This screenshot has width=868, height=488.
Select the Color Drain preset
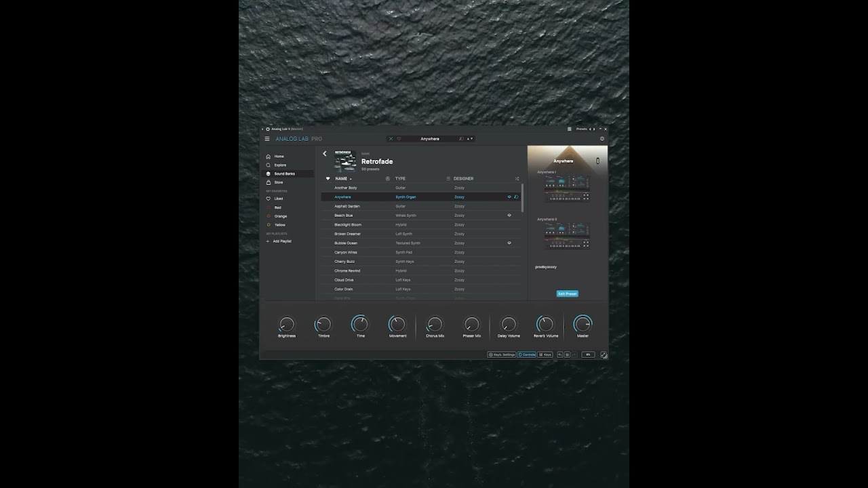(420, 289)
